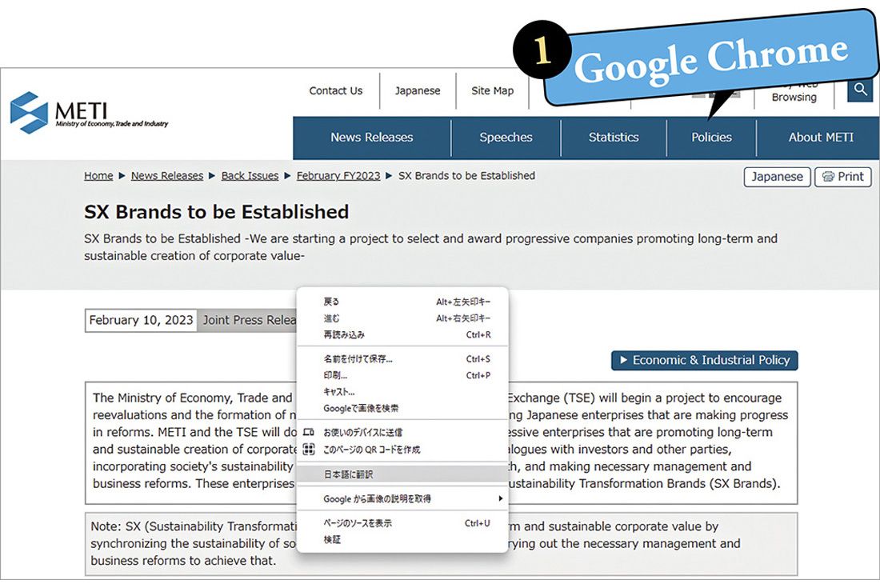Image resolution: width=880 pixels, height=588 pixels.
Task: Choose キャスト in the context menu
Action: coord(402,392)
